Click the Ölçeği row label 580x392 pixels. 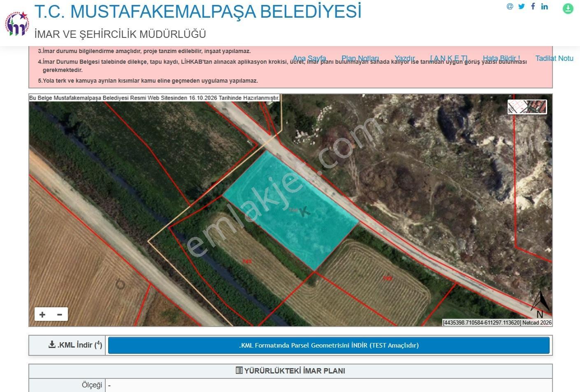click(x=92, y=385)
